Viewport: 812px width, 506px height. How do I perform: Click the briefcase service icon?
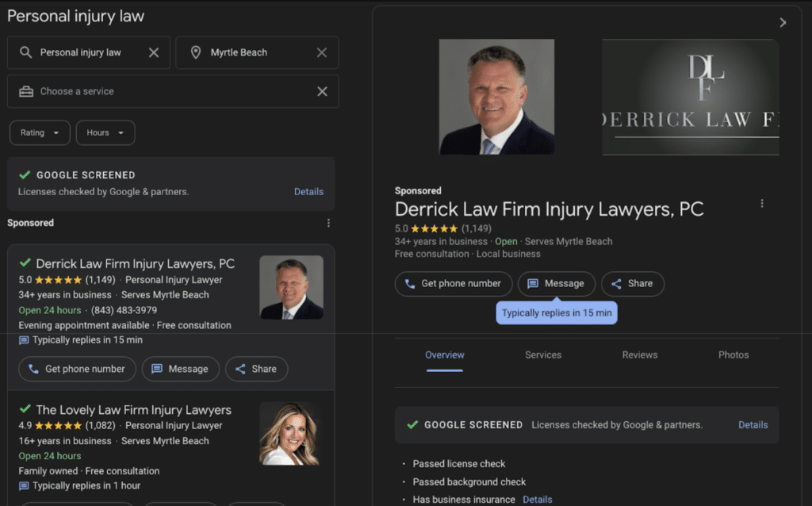26,91
